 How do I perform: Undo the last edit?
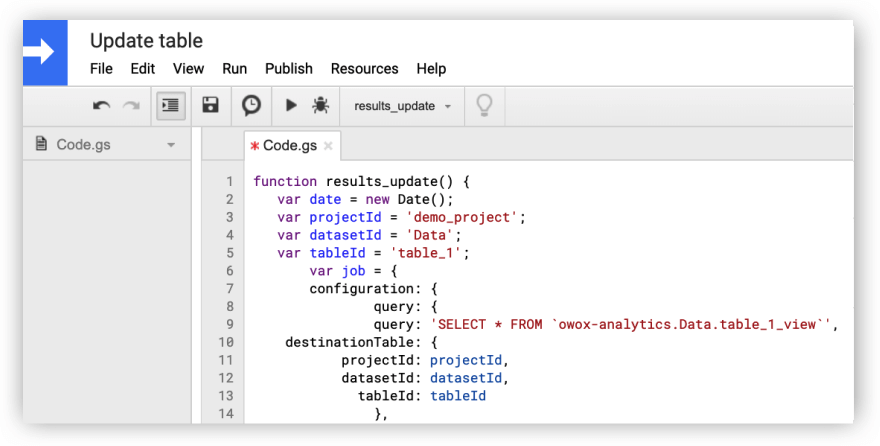101,105
